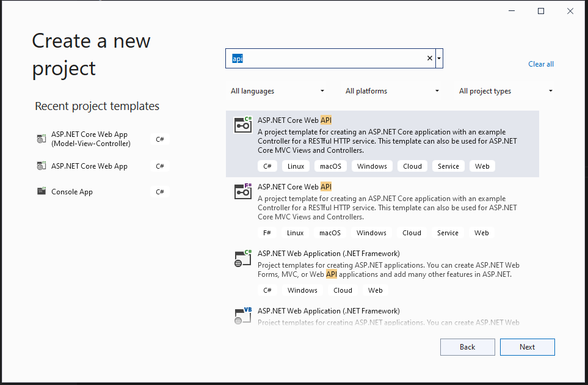
Task: Click the recent ASP.NET Core Web App icon
Action: click(x=42, y=166)
